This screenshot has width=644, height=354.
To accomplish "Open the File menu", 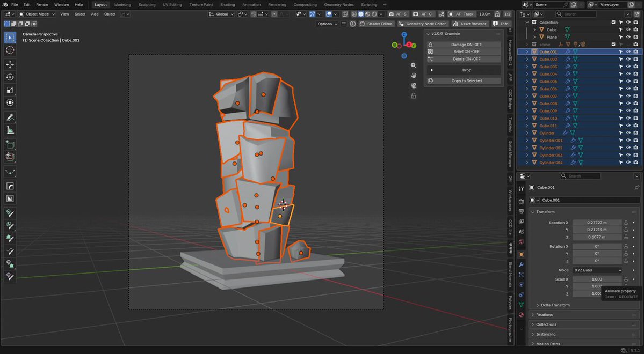I will [x=15, y=4].
